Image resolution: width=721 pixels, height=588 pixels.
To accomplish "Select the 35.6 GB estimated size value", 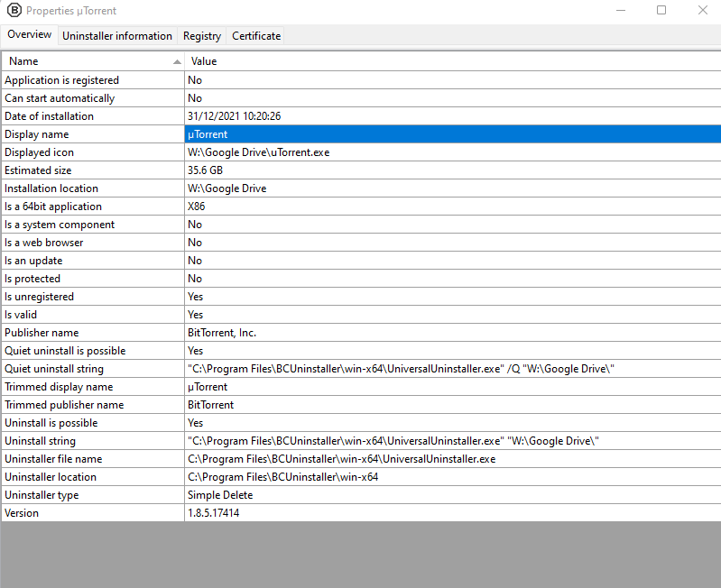I will 452,170.
